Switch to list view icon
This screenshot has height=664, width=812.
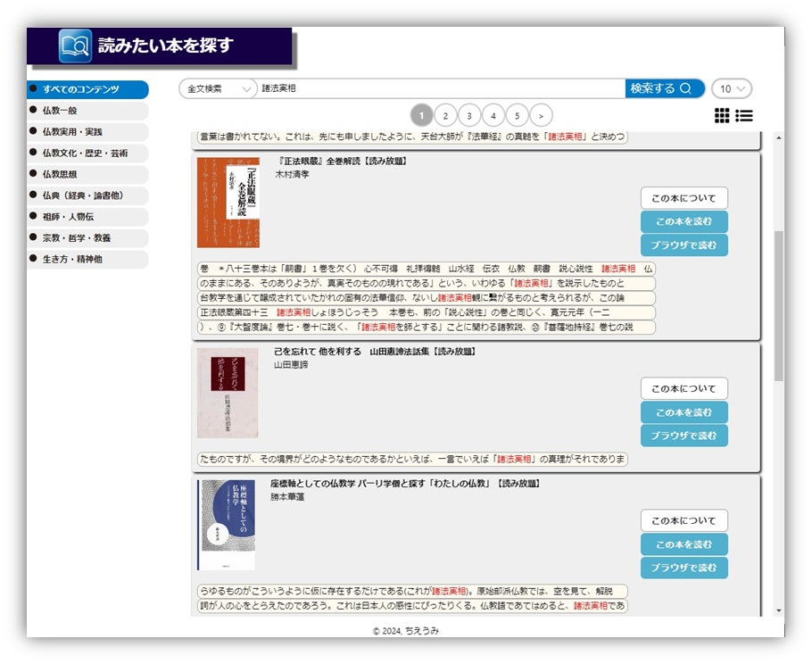743,115
